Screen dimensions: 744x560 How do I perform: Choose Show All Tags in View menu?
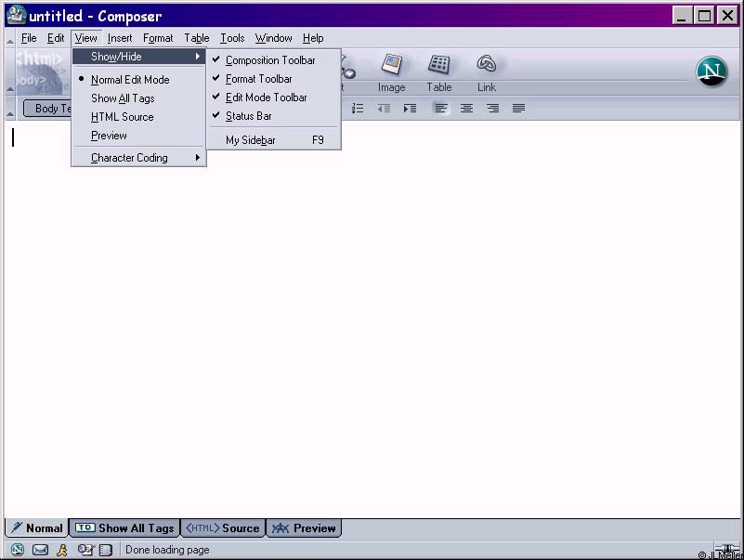(138, 98)
